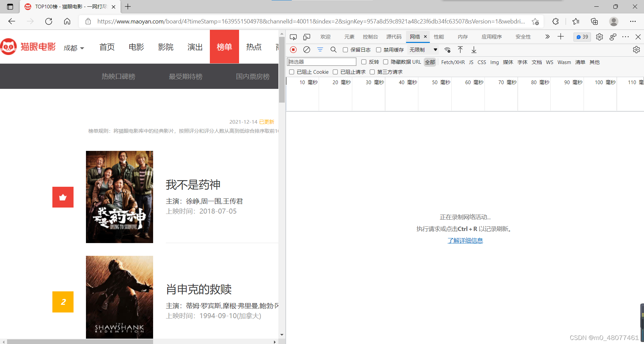Open browser extensions puzzle icon
This screenshot has height=344, width=644.
(x=556, y=21)
